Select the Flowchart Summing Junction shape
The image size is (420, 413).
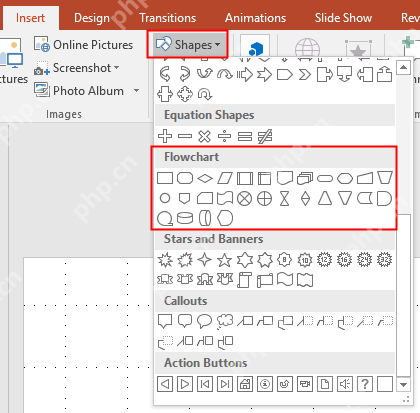click(245, 199)
